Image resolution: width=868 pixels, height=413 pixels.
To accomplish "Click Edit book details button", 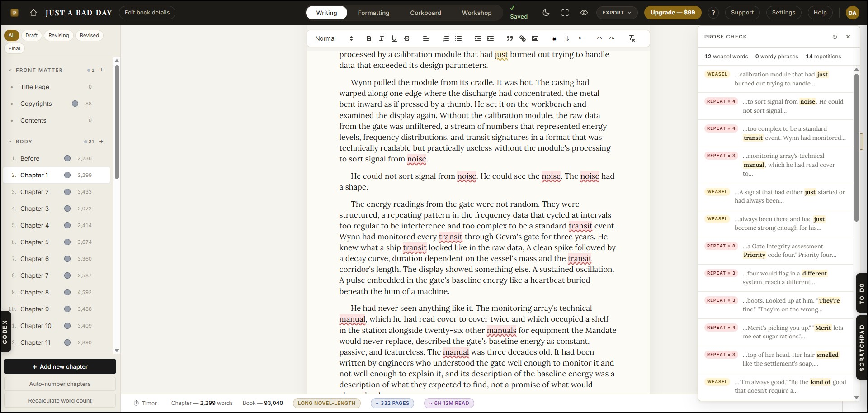I will point(147,13).
